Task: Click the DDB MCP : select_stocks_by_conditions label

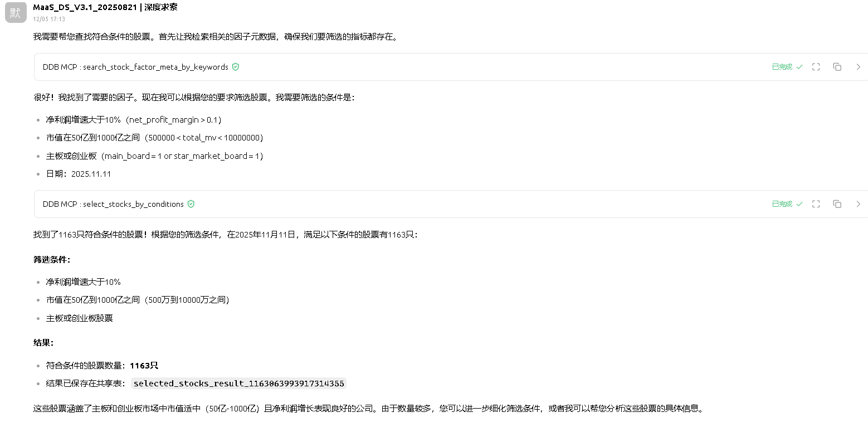Action: [x=113, y=204]
